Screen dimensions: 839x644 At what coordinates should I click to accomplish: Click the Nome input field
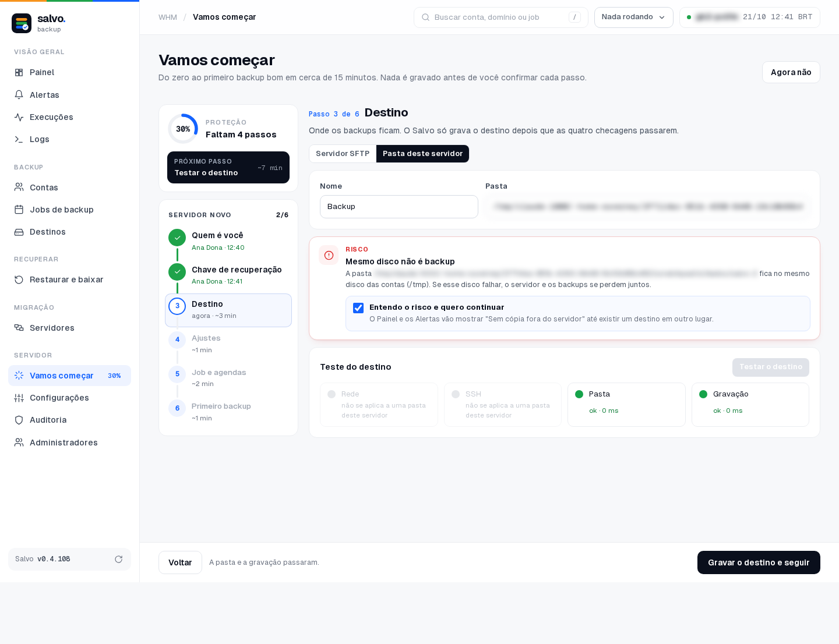(x=399, y=207)
